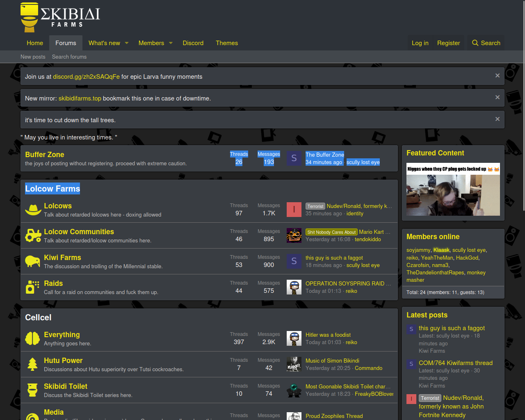Open the OPERATION SOYSPRING RAID thread
This screenshot has width=525, height=420.
click(x=348, y=283)
